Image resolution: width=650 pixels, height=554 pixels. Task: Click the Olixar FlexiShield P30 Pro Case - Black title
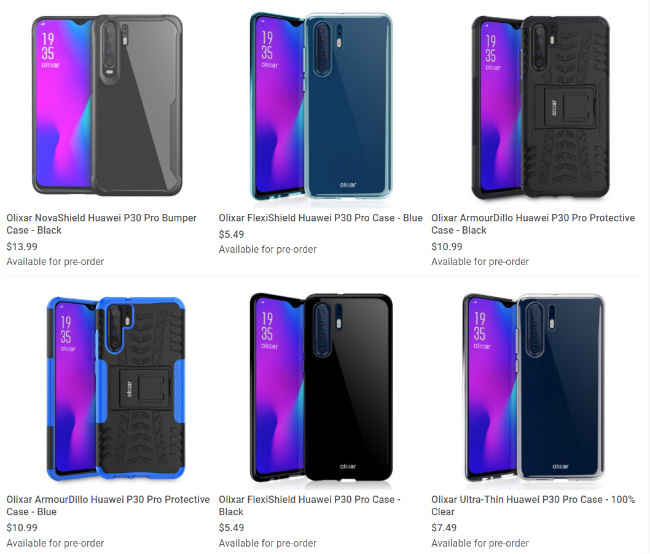(309, 505)
